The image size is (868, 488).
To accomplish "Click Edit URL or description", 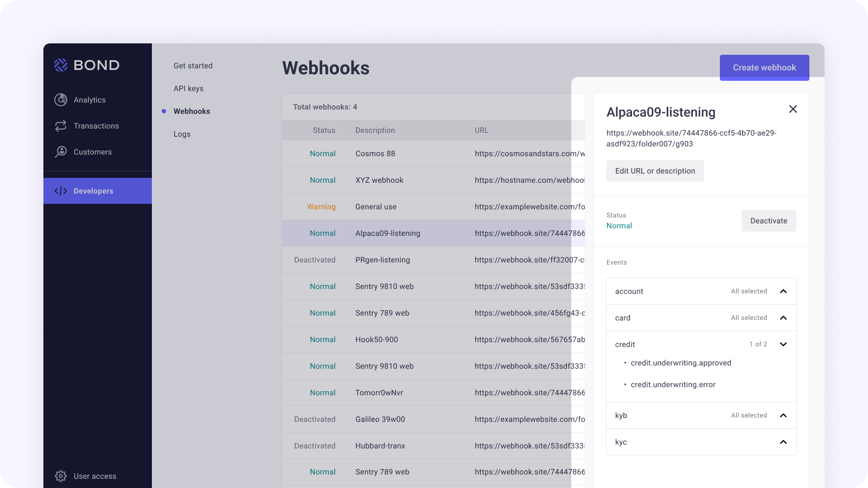I will tap(655, 171).
